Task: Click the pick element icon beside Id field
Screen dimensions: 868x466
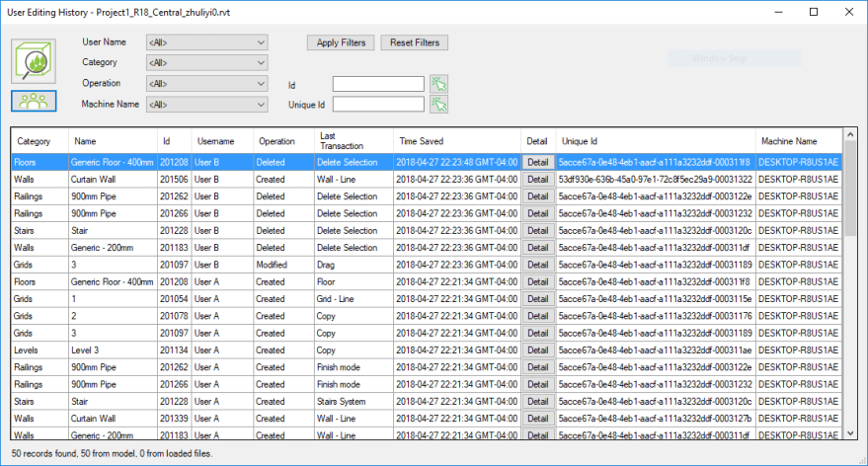Action: (x=439, y=84)
